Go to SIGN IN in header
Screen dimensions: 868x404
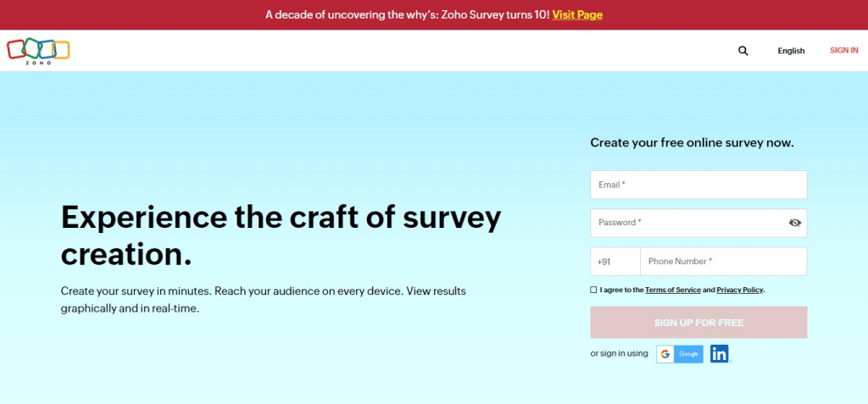coord(843,50)
